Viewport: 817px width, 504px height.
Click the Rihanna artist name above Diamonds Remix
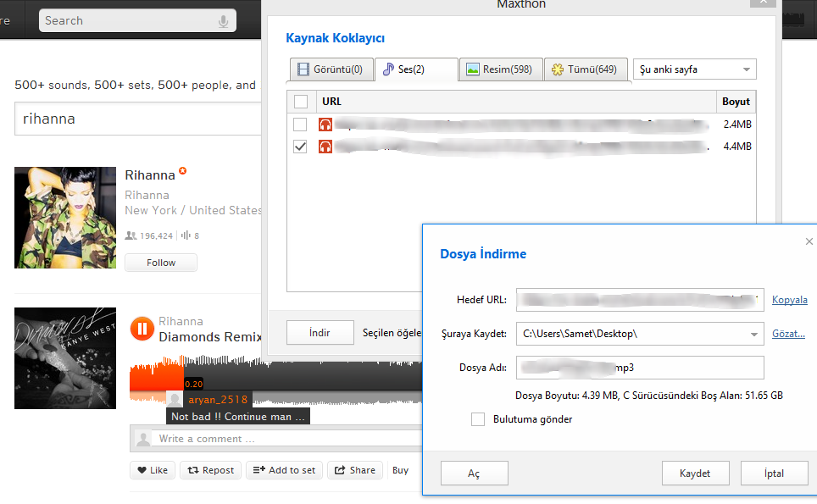pos(181,321)
